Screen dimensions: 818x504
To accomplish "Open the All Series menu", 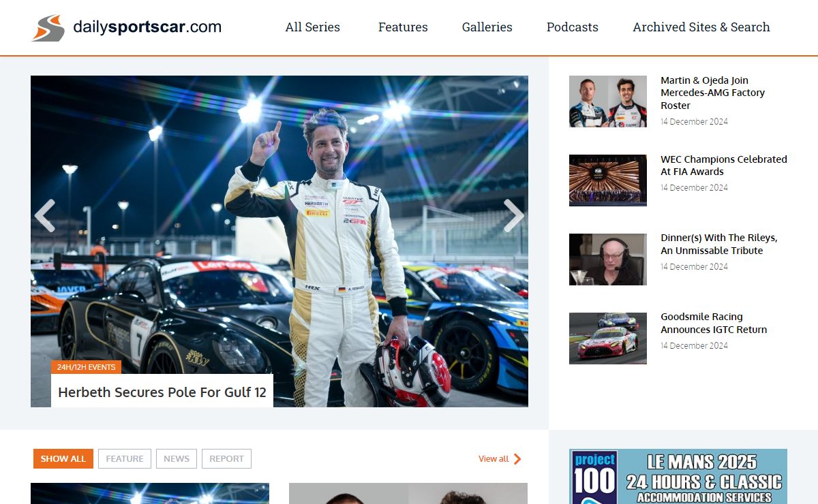I will 312,27.
